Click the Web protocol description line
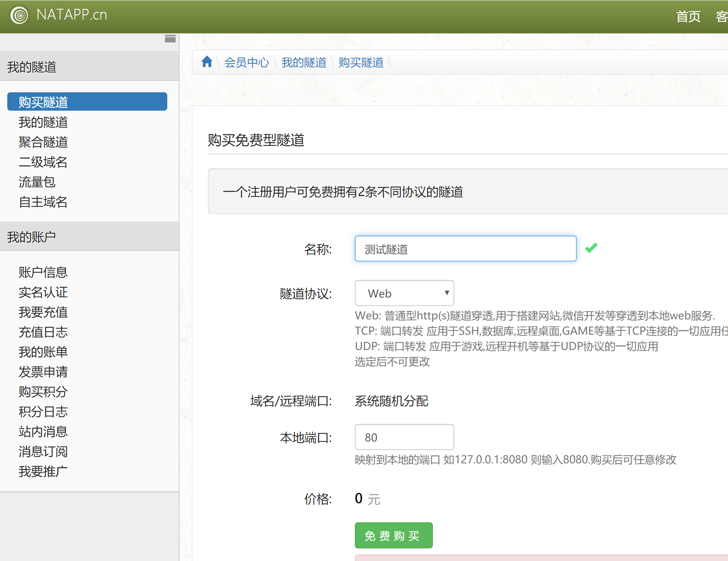728x561 pixels. coord(535,316)
